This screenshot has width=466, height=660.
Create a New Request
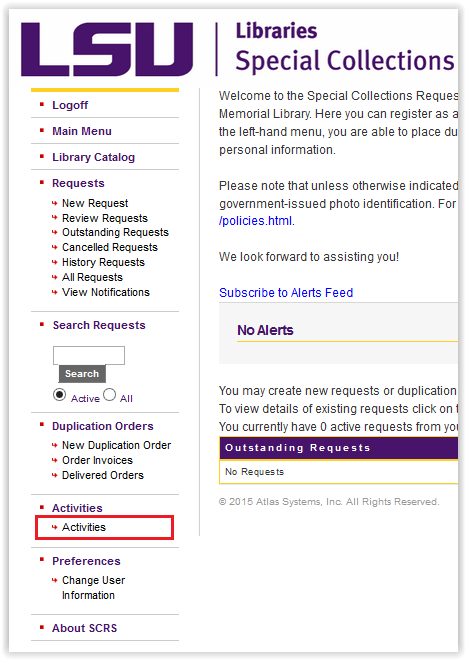95,203
